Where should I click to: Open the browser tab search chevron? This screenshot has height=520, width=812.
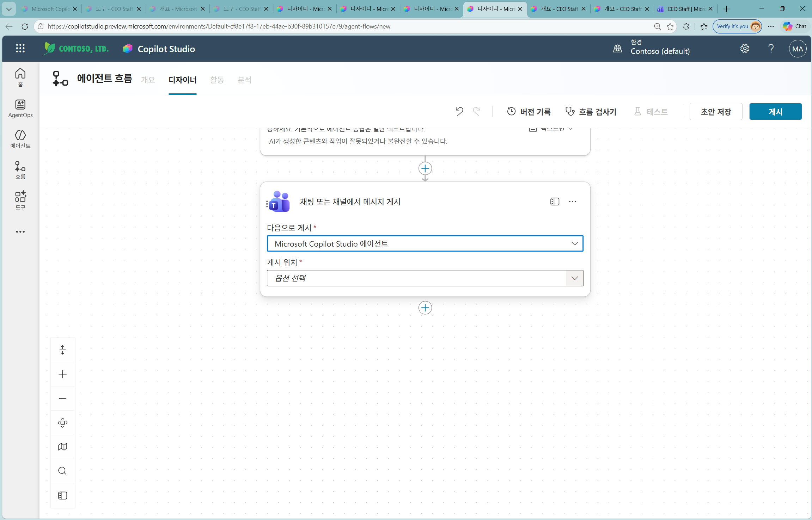[9, 9]
